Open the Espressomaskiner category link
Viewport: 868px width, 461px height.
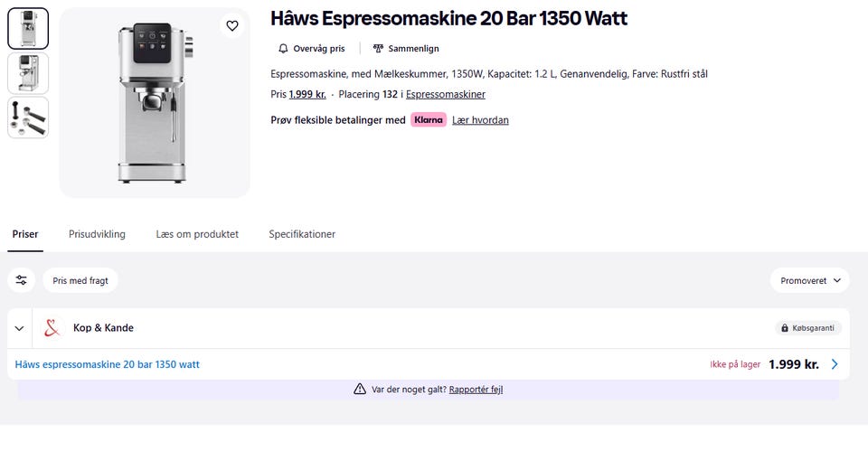(446, 95)
